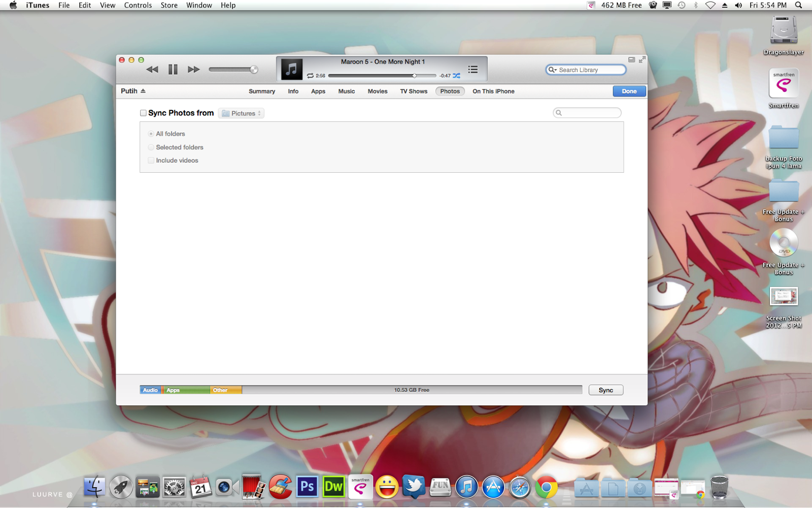Launch Safari from the Dock
812x508 pixels.
click(520, 487)
